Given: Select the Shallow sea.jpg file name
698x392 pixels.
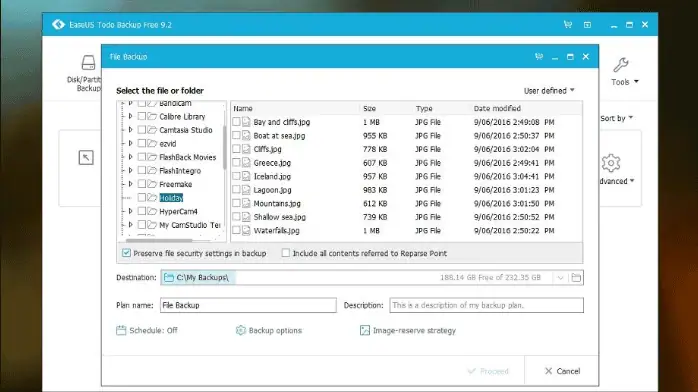Looking at the screenshot, I should (280, 217).
